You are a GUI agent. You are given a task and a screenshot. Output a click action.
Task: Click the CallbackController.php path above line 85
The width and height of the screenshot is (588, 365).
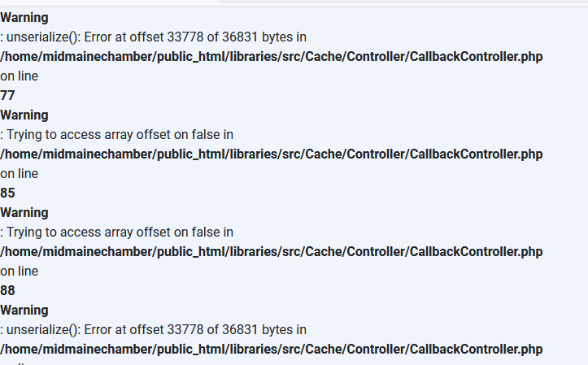click(x=271, y=154)
